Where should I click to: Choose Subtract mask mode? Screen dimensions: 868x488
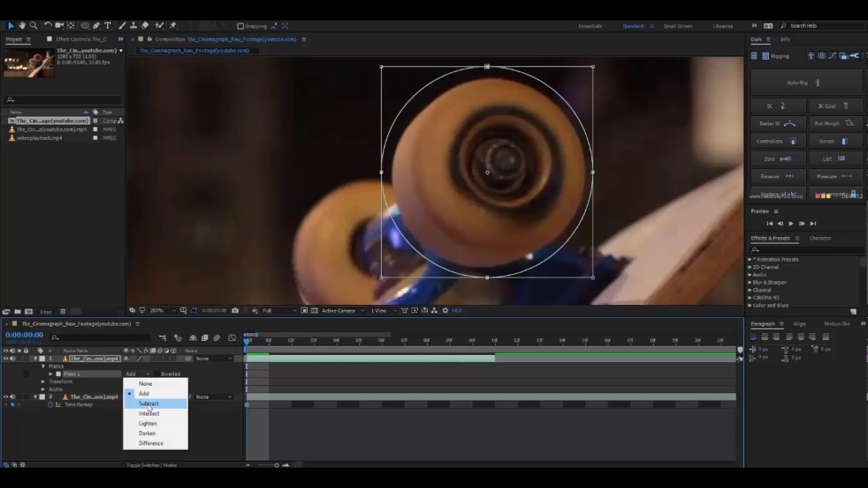[155, 403]
